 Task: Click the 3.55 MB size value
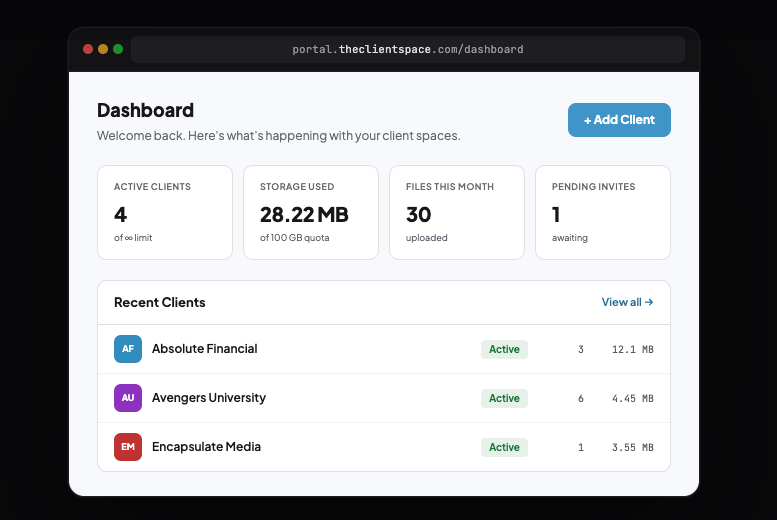pyautogui.click(x=633, y=448)
